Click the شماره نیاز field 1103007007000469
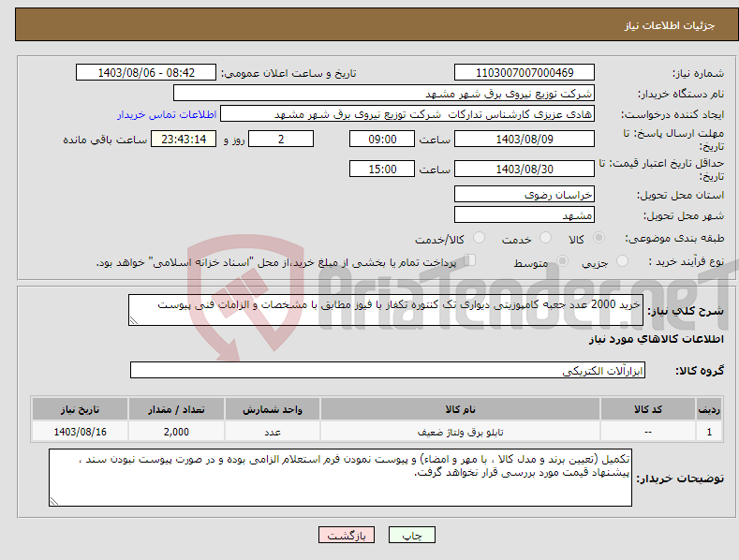Screen dimensions: 739x560 (x=525, y=73)
